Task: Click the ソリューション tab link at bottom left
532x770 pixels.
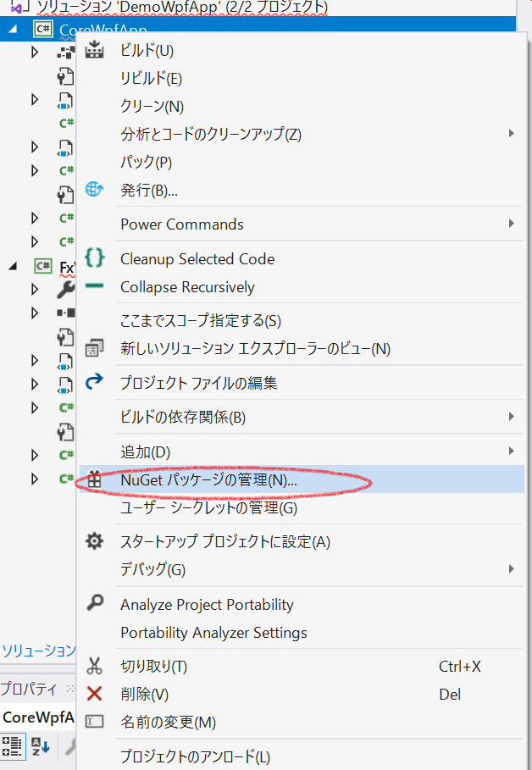Action: point(38,651)
